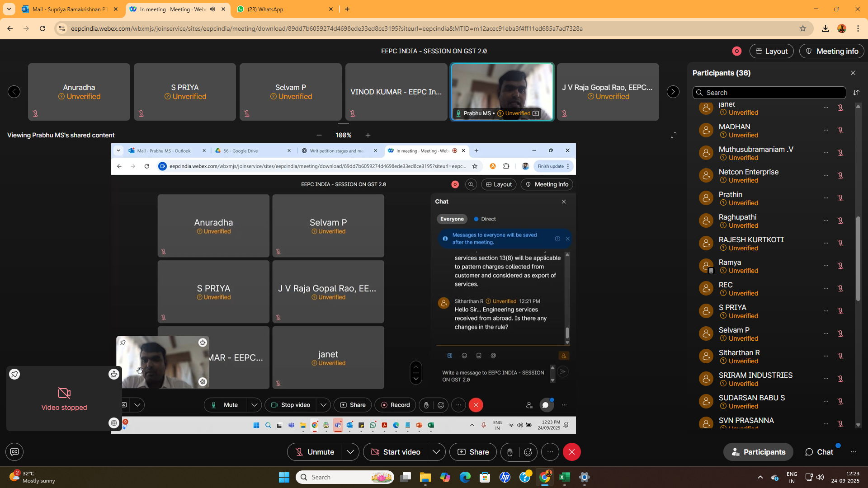Open the reactions smiley icon
Viewport: 868px width, 488px height.
(x=528, y=452)
